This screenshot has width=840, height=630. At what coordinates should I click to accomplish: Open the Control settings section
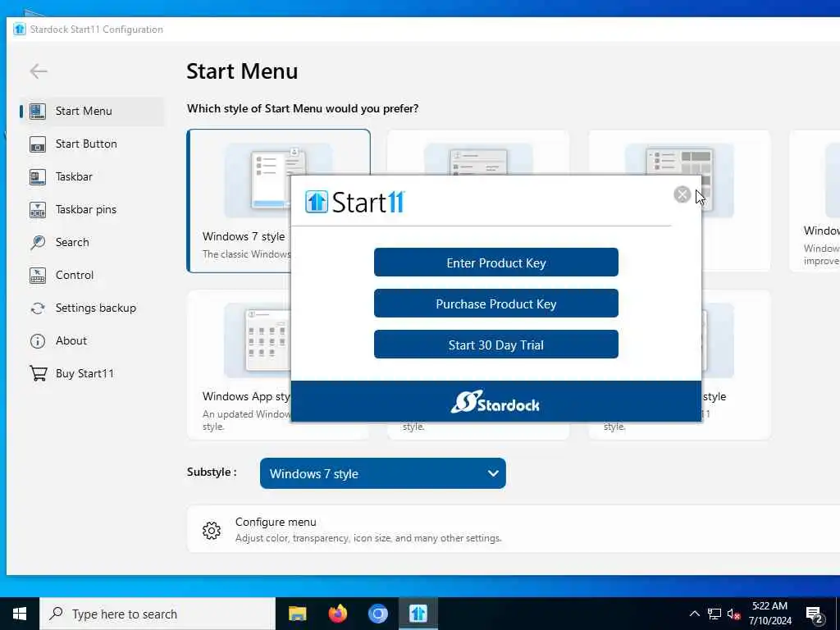[92, 276]
